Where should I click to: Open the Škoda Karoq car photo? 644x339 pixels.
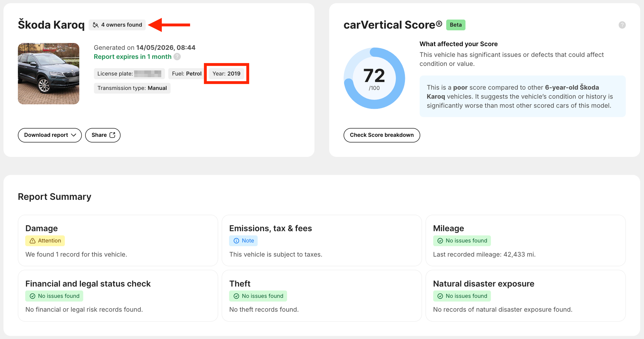(48, 74)
